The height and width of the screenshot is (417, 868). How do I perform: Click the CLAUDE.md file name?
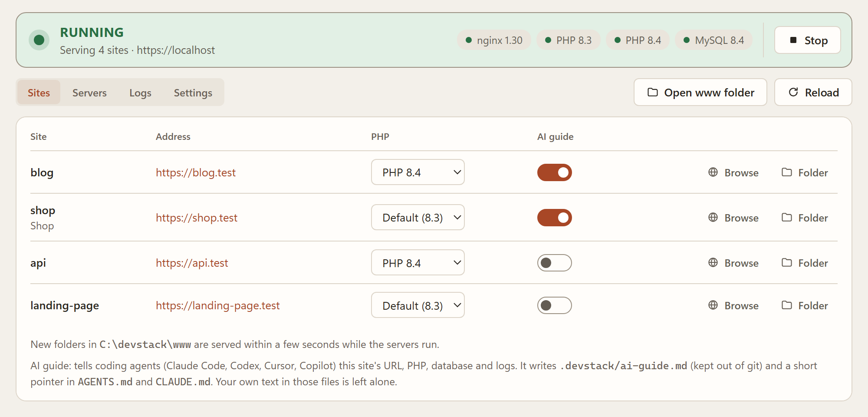click(x=183, y=382)
